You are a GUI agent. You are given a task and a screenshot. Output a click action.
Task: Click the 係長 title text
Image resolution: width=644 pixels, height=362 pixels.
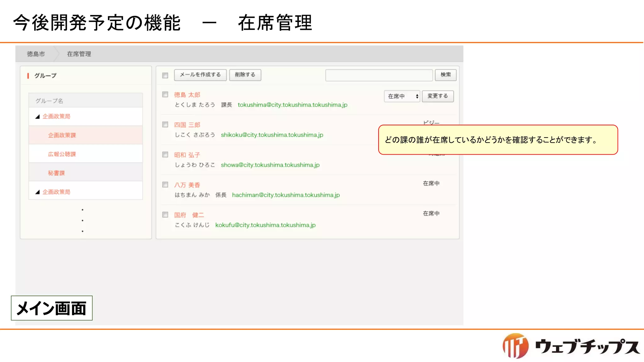[221, 195]
